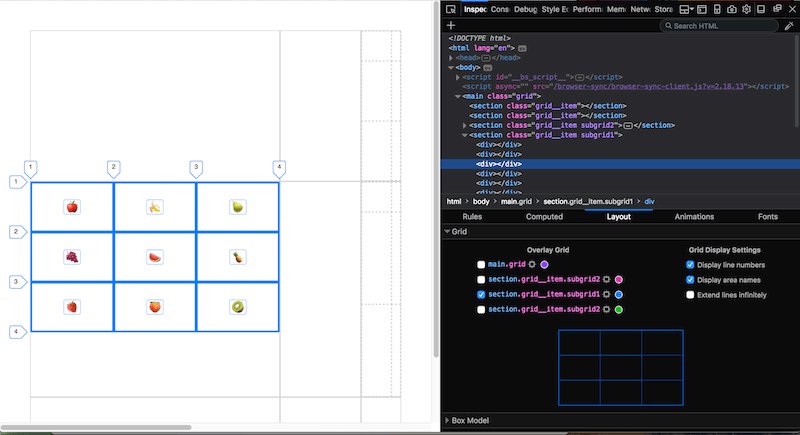Screen dimensions: 800x435
Task: Activate the element picker icon
Action: point(451,9)
